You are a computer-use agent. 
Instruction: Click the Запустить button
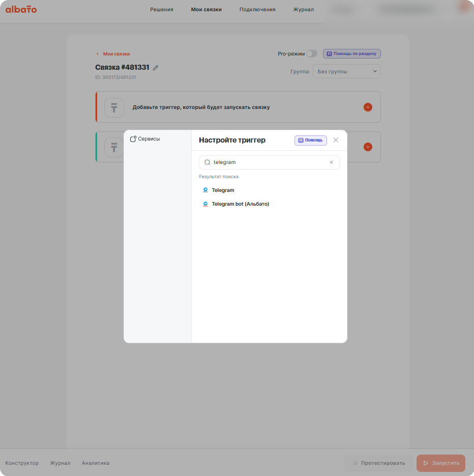(441, 463)
